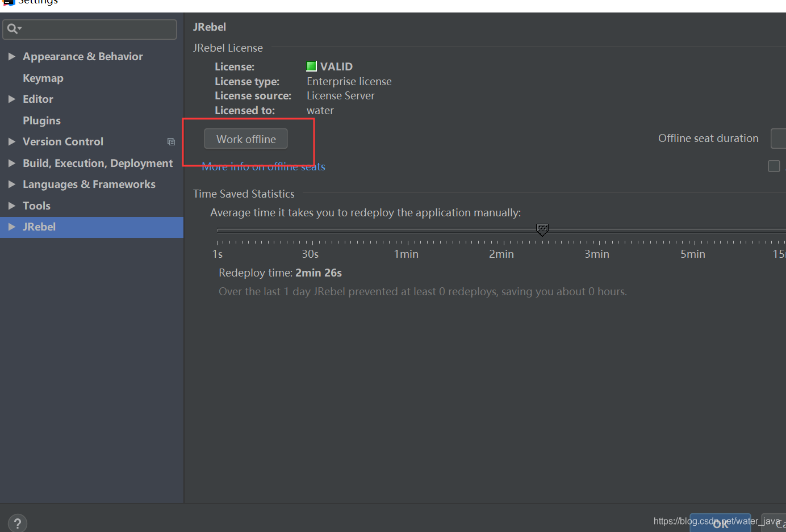Image resolution: width=786 pixels, height=532 pixels.
Task: Expand the JRebel node arrow
Action: point(11,227)
